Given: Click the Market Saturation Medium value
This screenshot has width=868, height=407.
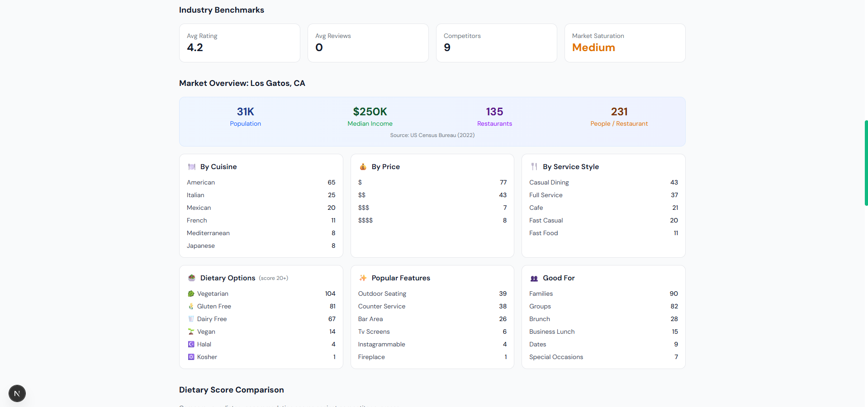Looking at the screenshot, I should tap(593, 48).
